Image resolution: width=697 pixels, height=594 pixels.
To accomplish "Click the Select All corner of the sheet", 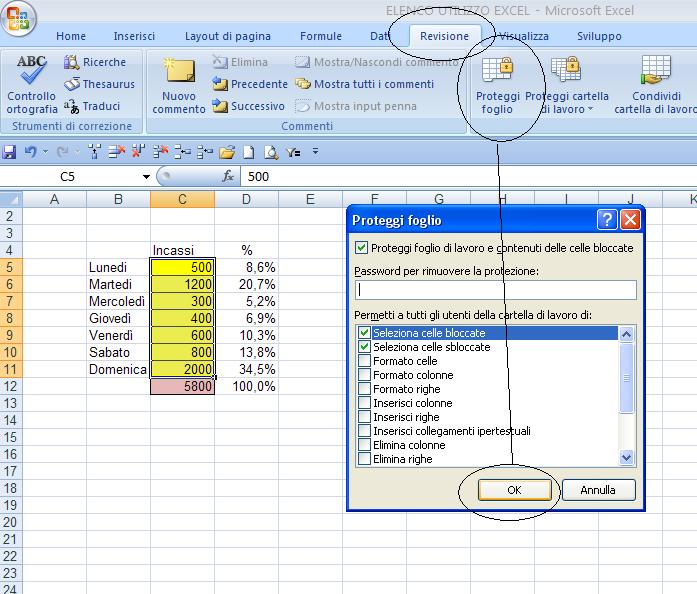I will 11,199.
